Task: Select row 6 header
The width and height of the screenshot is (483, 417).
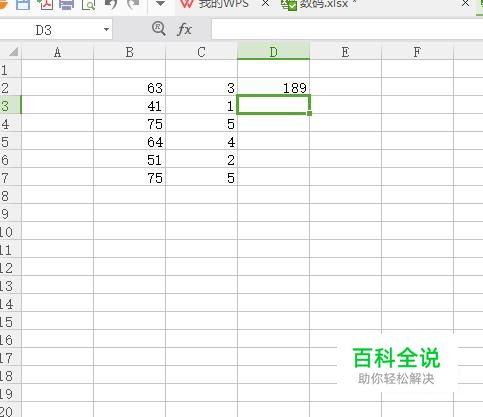Action: 10,160
